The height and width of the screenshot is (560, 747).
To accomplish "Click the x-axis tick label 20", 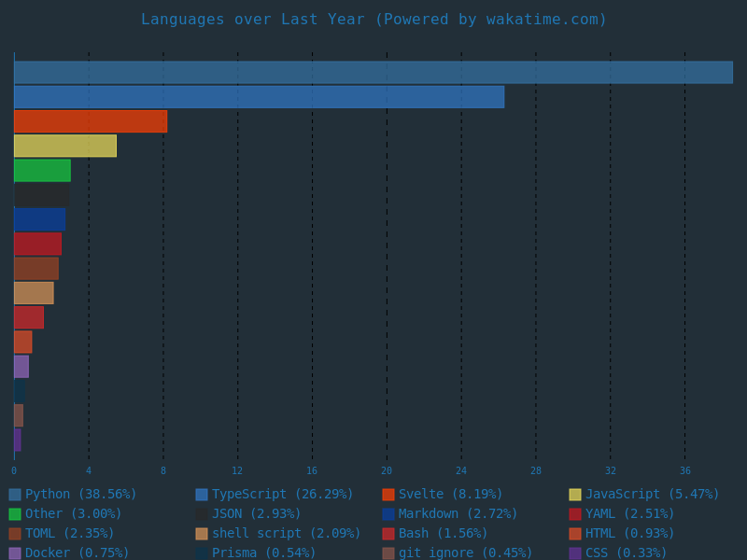I will (x=387, y=471).
